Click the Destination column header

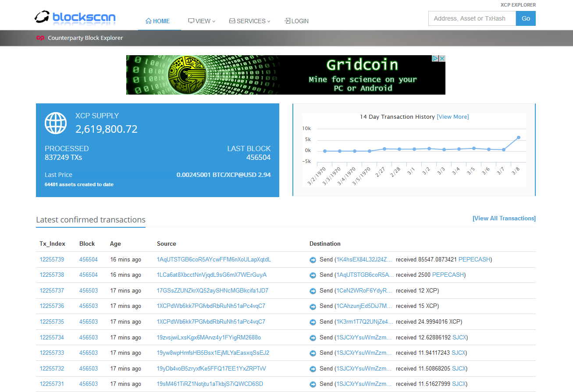tap(325, 244)
